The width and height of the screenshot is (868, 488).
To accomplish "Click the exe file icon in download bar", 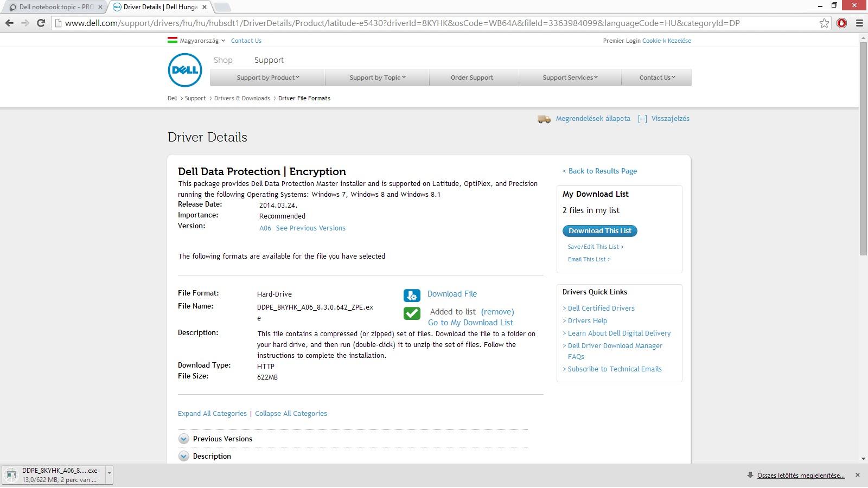I will tap(11, 474).
